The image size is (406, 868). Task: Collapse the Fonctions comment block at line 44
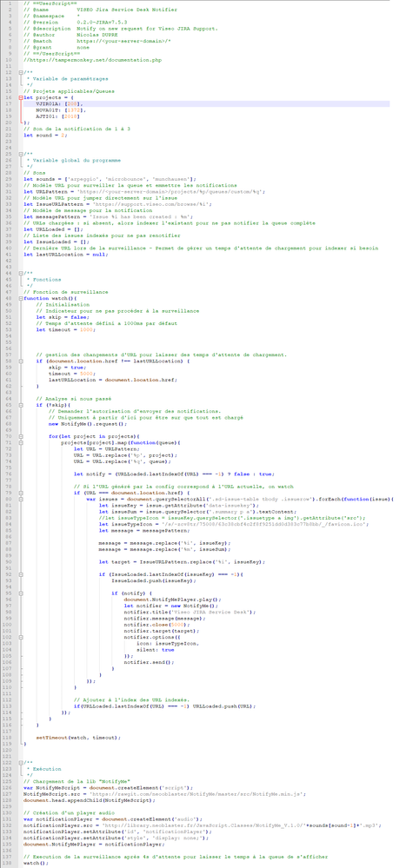[x=20, y=274]
